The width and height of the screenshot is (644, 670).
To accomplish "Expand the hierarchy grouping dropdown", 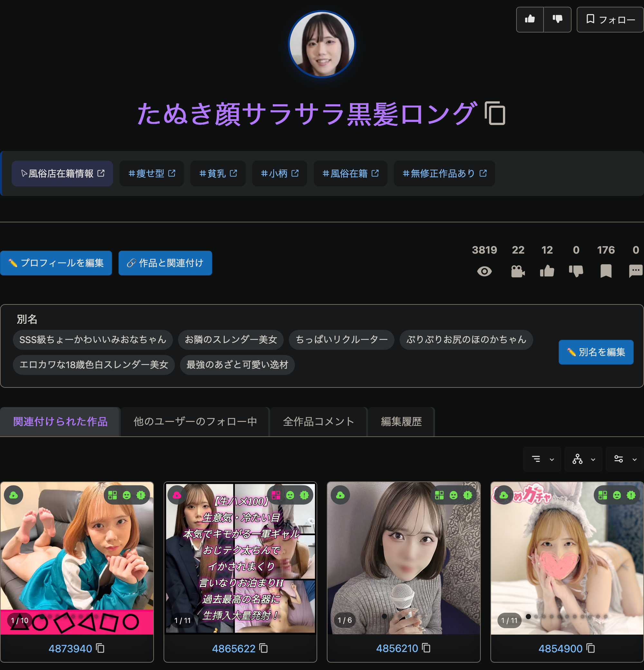I will (x=583, y=459).
